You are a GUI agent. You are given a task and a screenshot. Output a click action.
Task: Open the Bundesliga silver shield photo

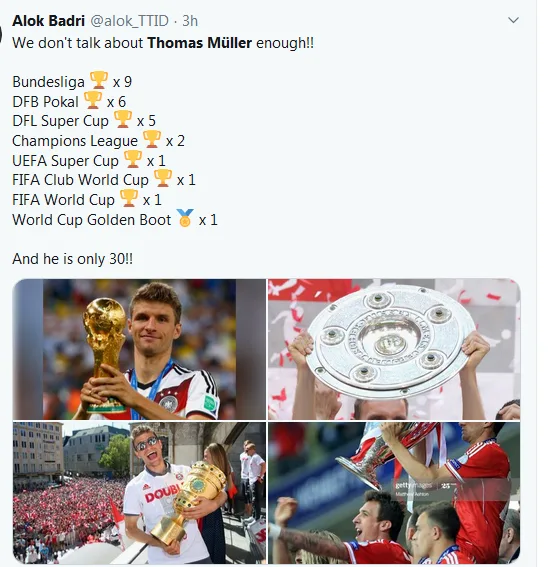pos(394,349)
